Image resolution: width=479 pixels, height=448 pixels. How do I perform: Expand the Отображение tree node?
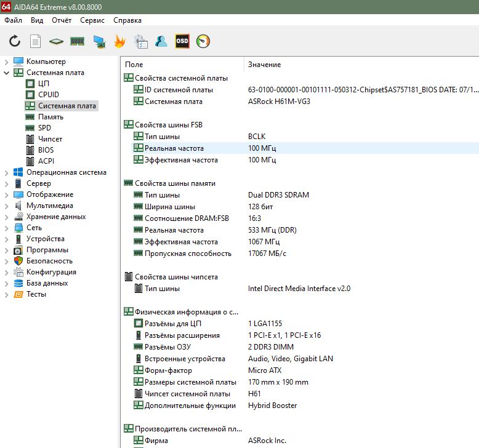6,195
